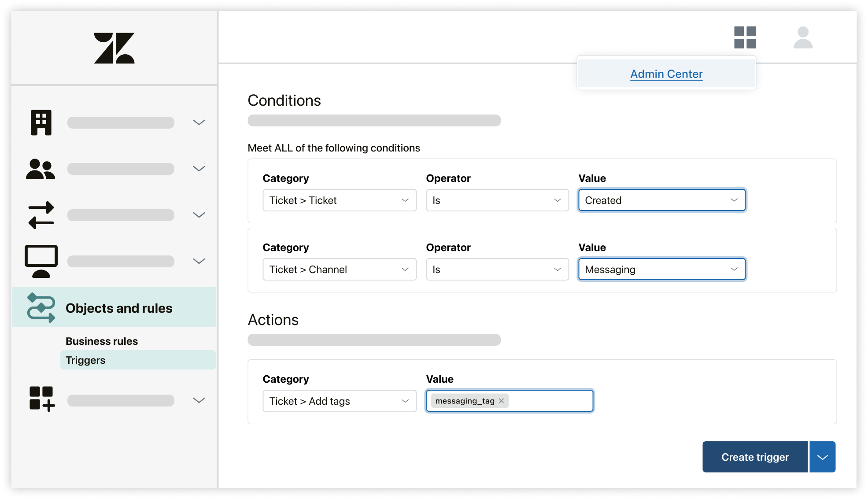Click the Transfers/Routing icon in sidebar

pos(40,214)
